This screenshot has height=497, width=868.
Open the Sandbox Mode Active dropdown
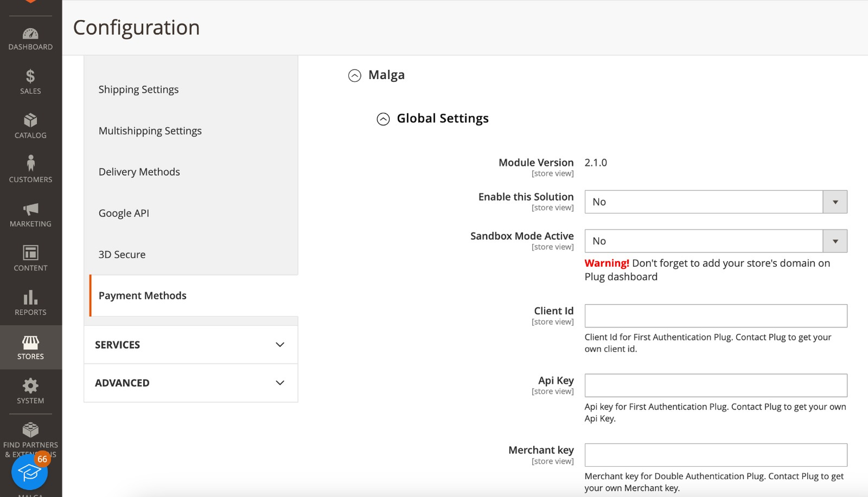716,241
